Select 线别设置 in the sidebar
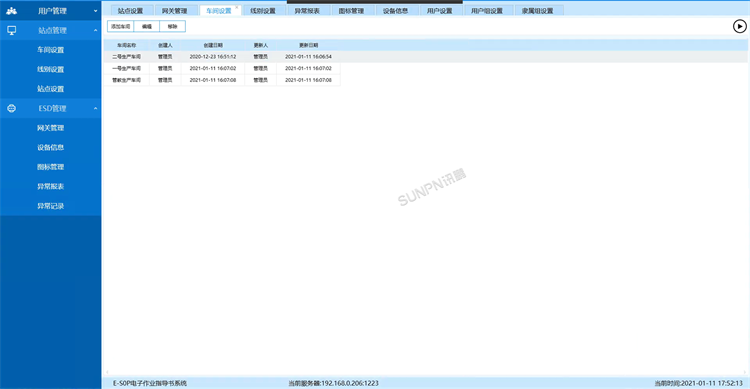 tap(50, 69)
